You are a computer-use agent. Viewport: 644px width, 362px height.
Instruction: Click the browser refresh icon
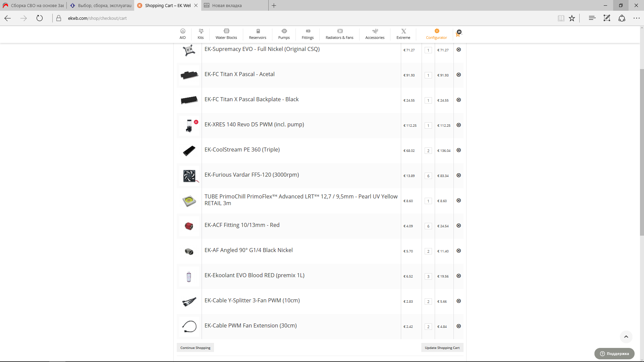(x=40, y=18)
